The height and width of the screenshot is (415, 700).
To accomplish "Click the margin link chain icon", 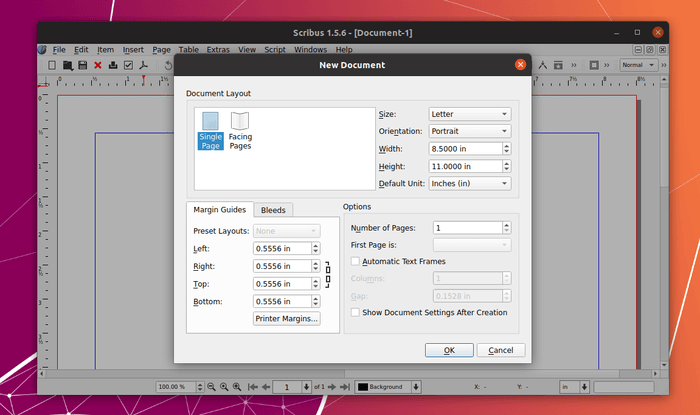I will coord(328,274).
